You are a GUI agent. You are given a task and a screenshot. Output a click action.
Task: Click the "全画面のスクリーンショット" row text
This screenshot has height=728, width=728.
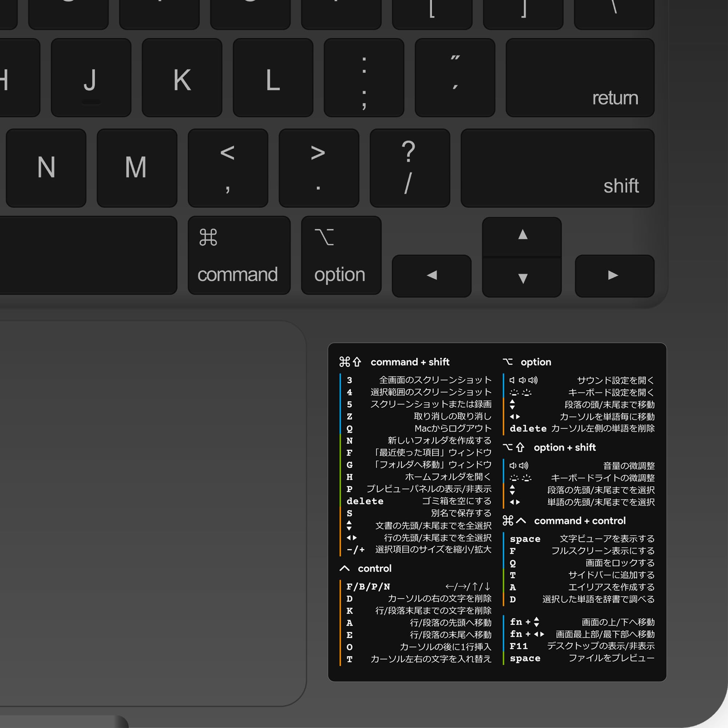(x=435, y=380)
